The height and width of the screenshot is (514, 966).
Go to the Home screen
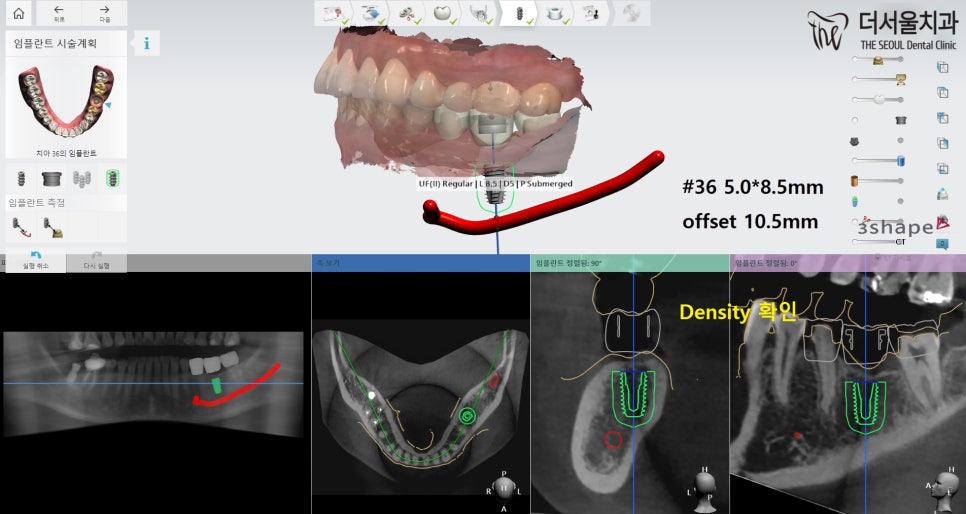click(19, 13)
